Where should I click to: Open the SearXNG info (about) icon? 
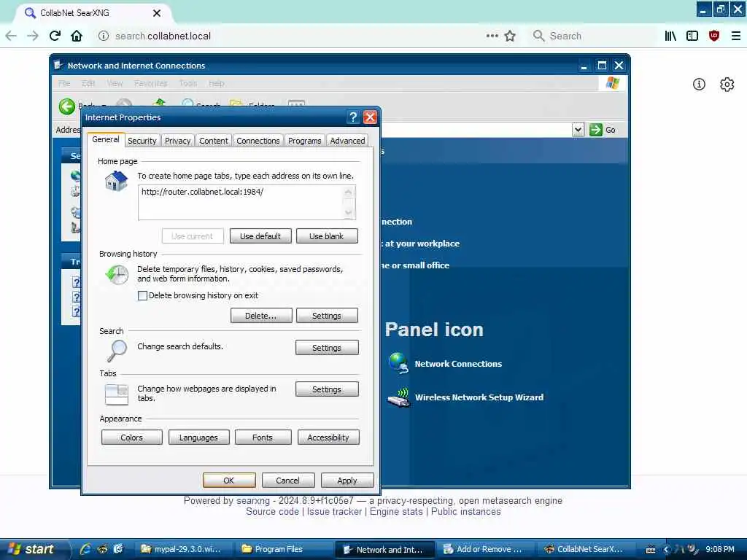(x=698, y=85)
